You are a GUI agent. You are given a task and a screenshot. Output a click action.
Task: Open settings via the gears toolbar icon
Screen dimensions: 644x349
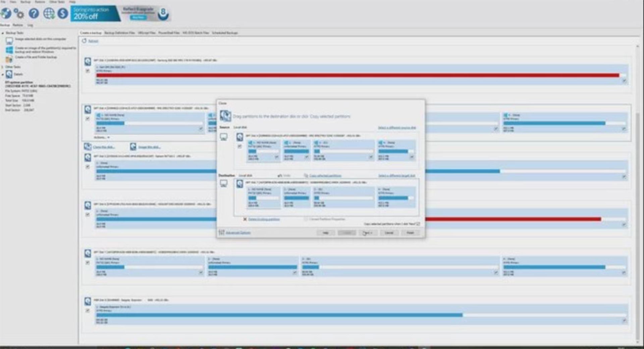point(19,14)
